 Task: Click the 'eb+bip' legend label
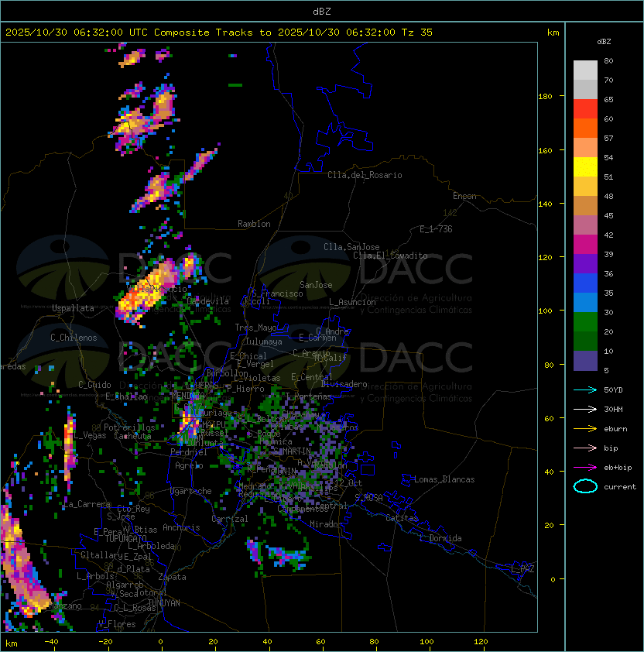tap(618, 468)
